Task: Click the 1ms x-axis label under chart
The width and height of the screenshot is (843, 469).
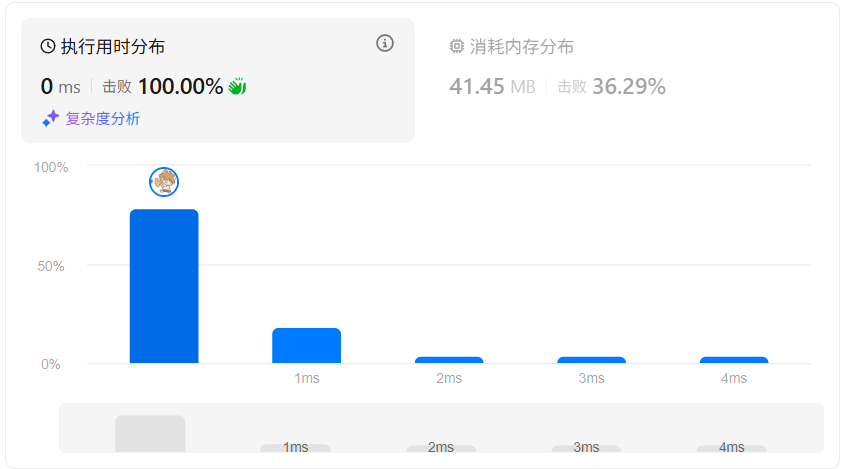Action: 306,378
